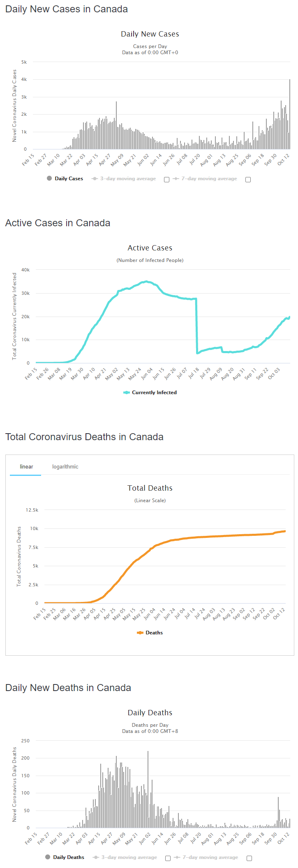Check 3-day moving average box for Daily Deaths
This screenshot has height=868, width=298.
168,858
